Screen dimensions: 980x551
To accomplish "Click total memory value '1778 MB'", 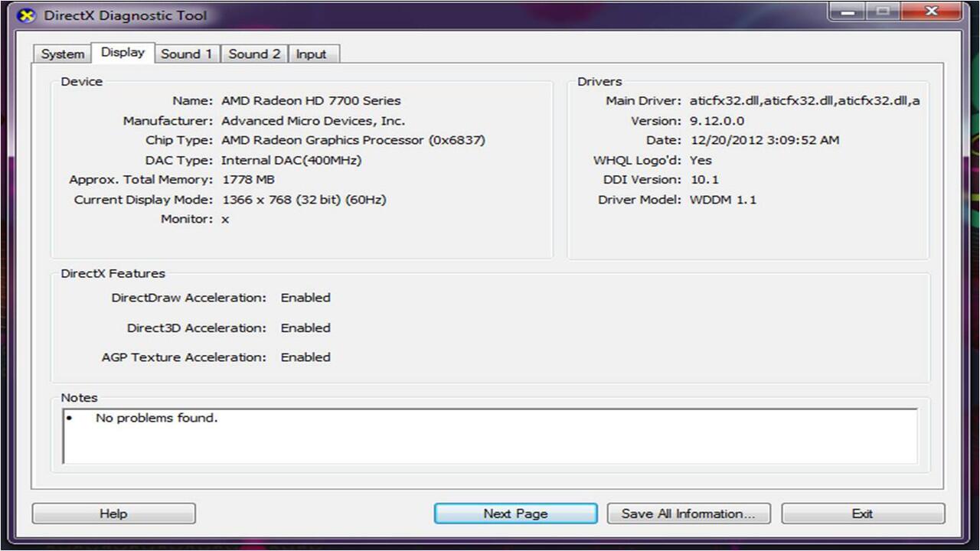I will tap(248, 180).
